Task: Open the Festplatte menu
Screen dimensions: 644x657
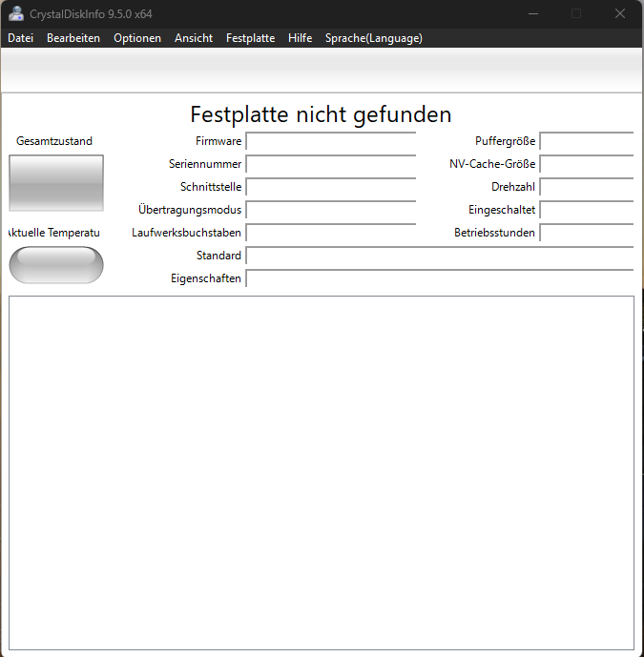Action: point(250,38)
